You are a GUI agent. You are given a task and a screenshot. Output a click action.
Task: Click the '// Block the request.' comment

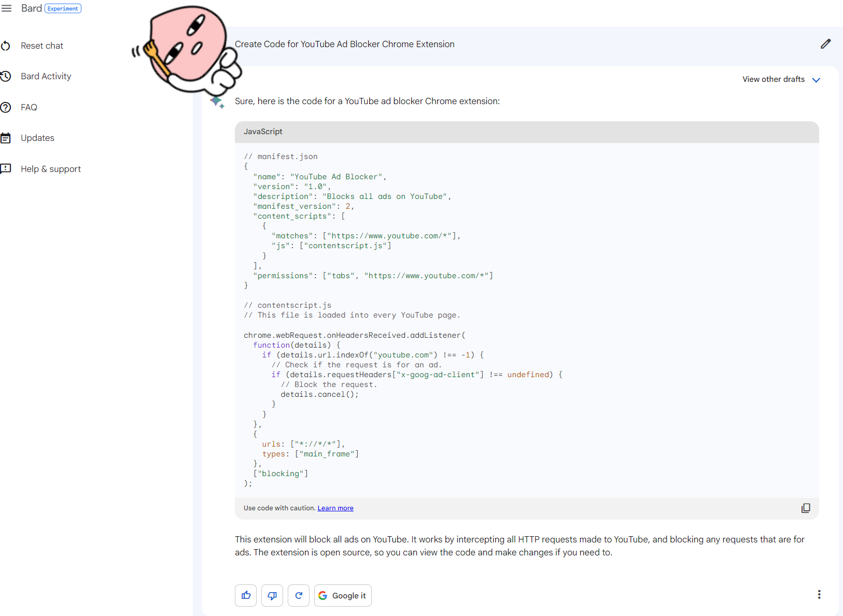click(329, 384)
